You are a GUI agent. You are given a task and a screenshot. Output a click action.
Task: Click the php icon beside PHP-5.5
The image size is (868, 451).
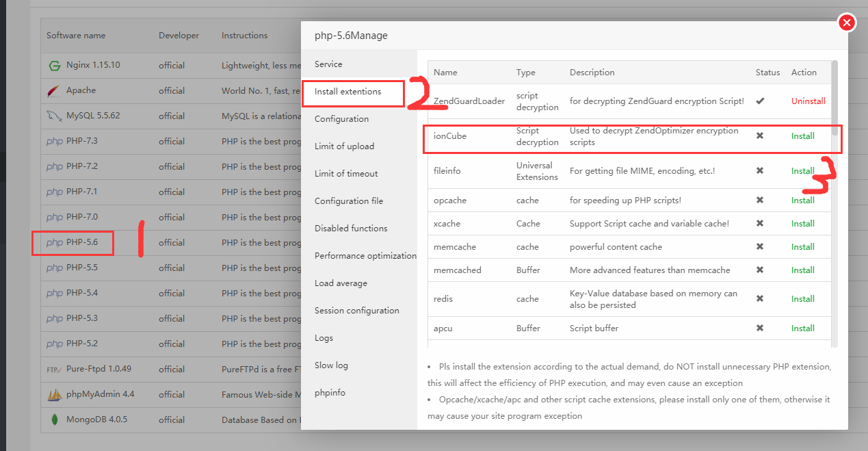[x=55, y=268]
